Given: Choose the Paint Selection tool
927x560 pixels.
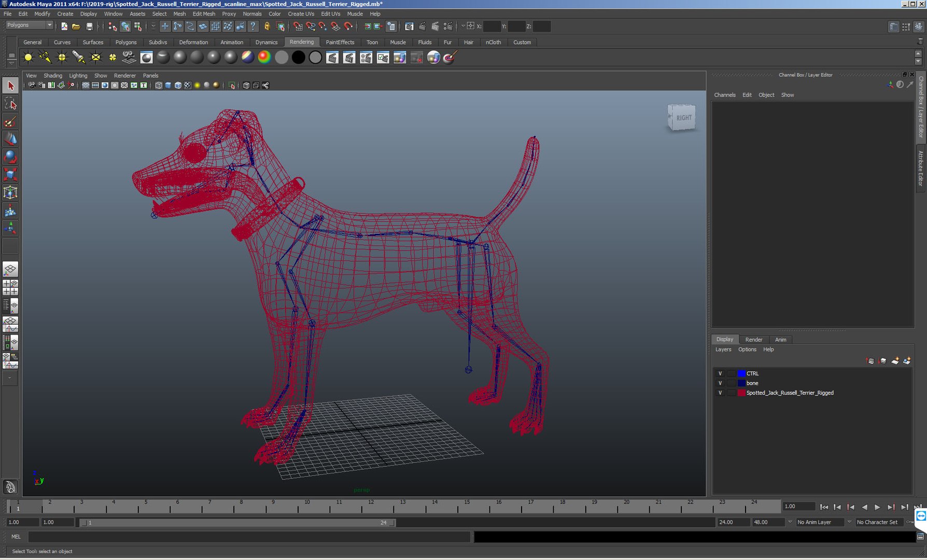Looking at the screenshot, I should pos(10,122).
